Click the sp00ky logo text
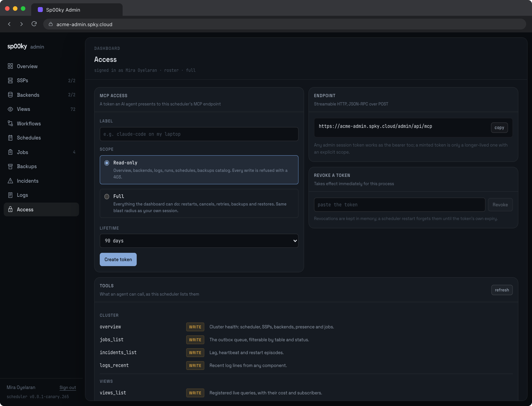The width and height of the screenshot is (532, 406). tap(17, 46)
